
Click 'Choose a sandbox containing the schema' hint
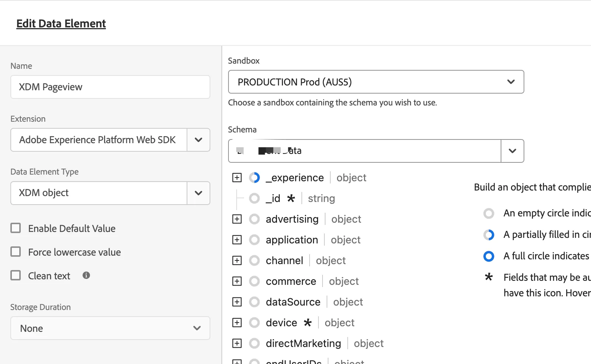coord(333,102)
